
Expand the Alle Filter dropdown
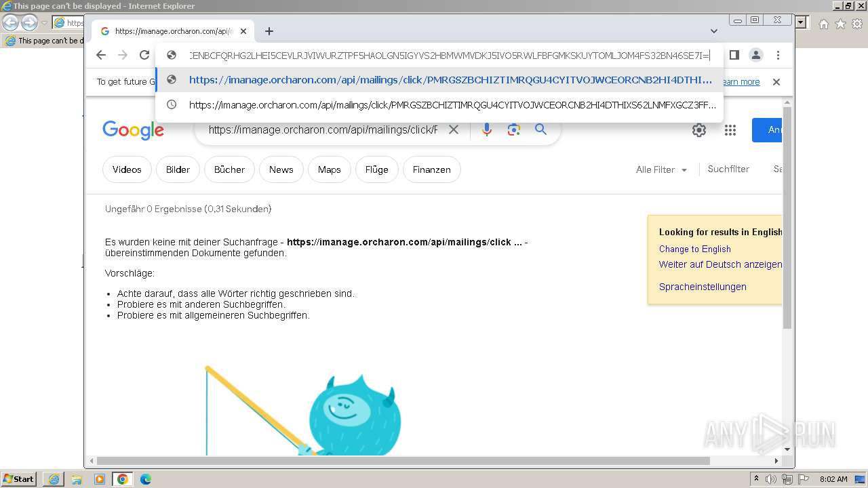661,169
